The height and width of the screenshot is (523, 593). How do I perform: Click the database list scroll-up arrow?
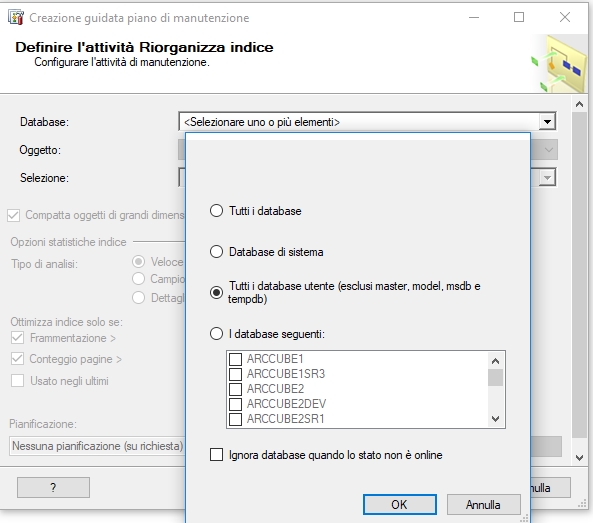point(495,361)
